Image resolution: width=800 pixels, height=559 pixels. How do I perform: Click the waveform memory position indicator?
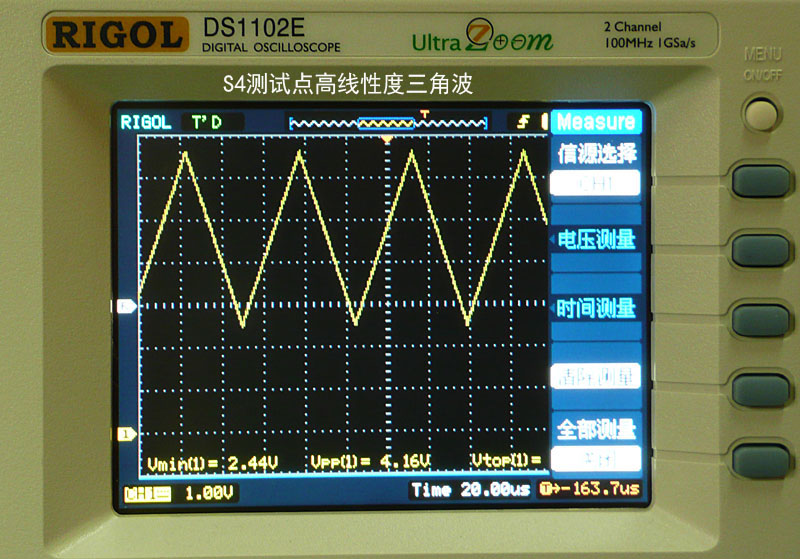click(x=387, y=123)
